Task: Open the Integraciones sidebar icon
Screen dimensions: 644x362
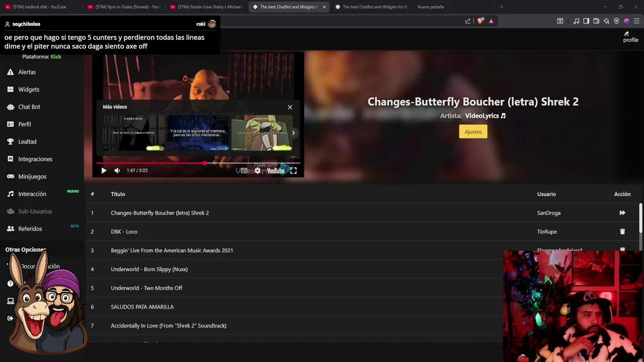Action: tap(10, 159)
